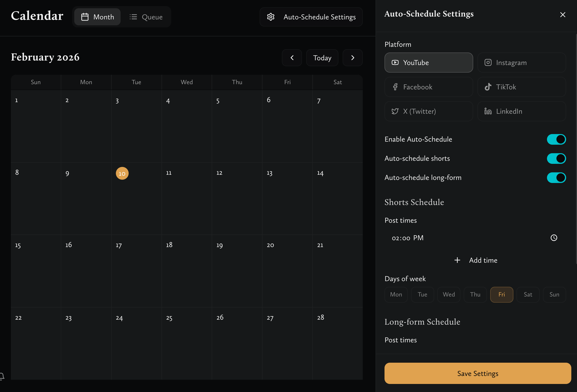577x392 pixels.
Task: Jump to today using the Today button
Action: (322, 58)
